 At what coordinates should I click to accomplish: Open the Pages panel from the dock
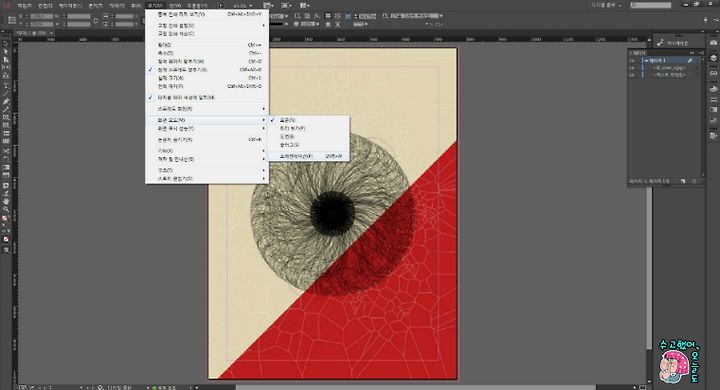[713, 43]
